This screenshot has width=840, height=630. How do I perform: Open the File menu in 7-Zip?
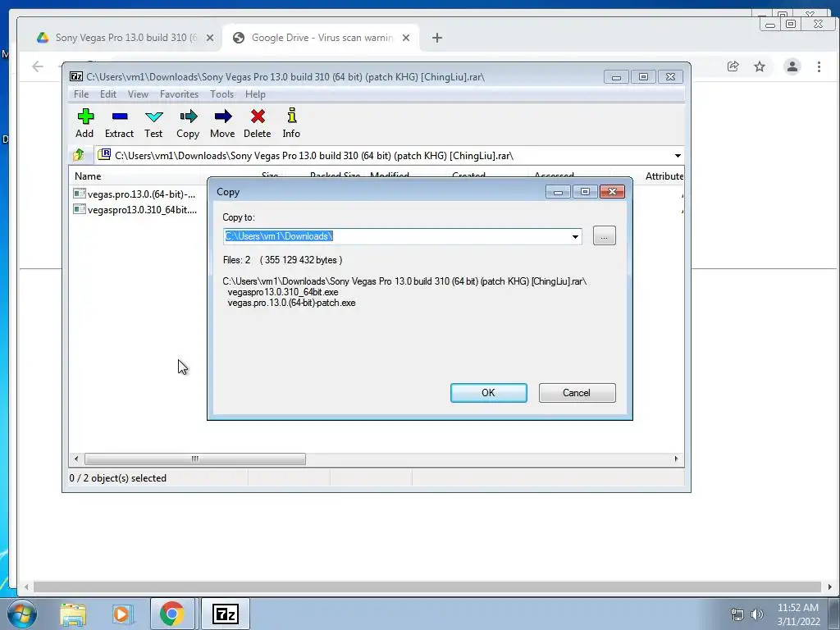point(81,94)
